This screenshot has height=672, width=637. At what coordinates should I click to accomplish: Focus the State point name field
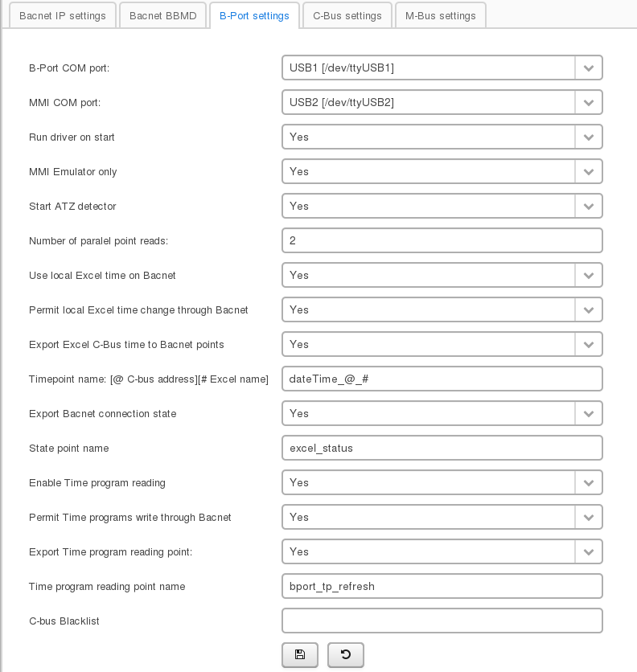(x=442, y=449)
